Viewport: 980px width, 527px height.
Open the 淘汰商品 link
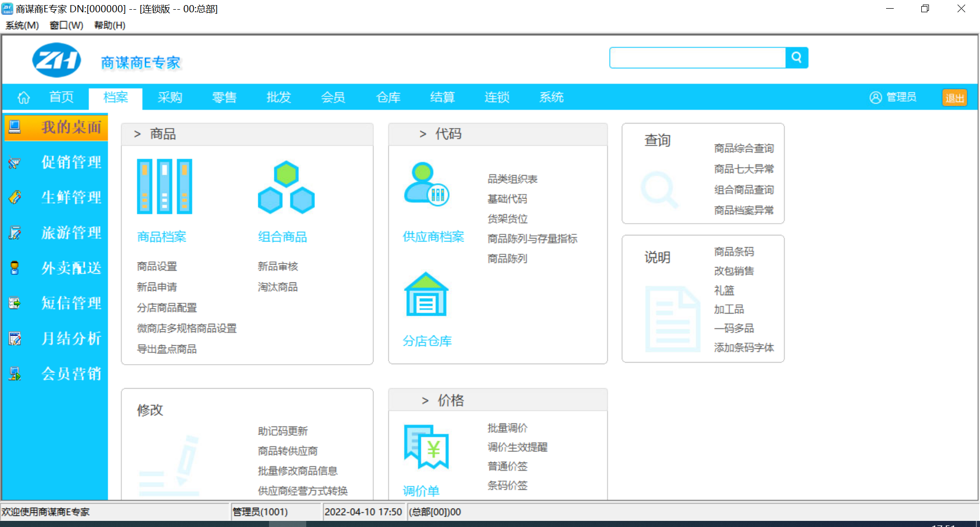point(278,287)
